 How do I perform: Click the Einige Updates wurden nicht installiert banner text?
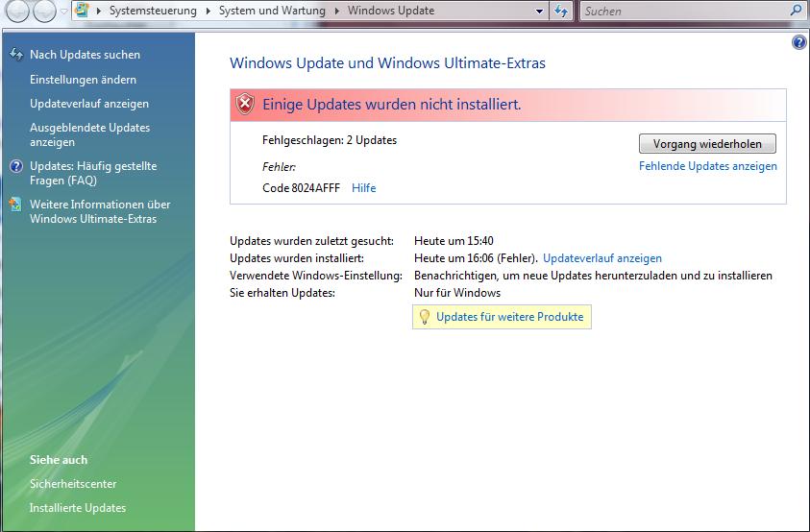coord(392,105)
